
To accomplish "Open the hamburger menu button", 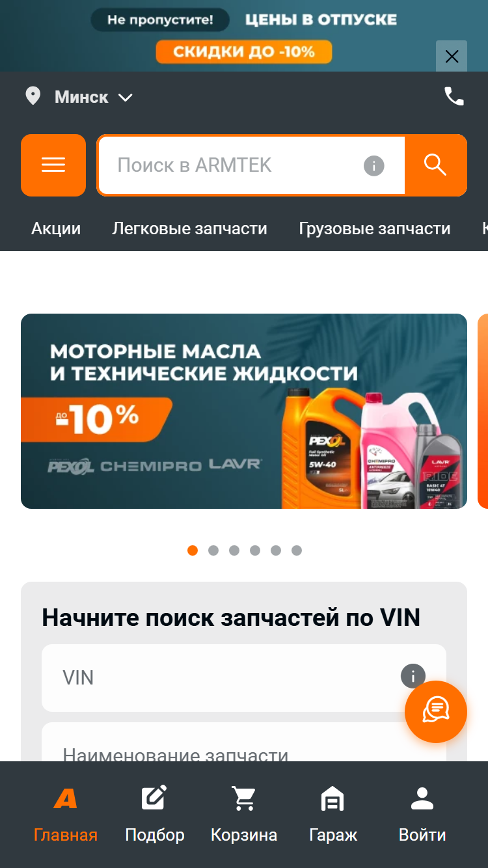I will pyautogui.click(x=53, y=165).
